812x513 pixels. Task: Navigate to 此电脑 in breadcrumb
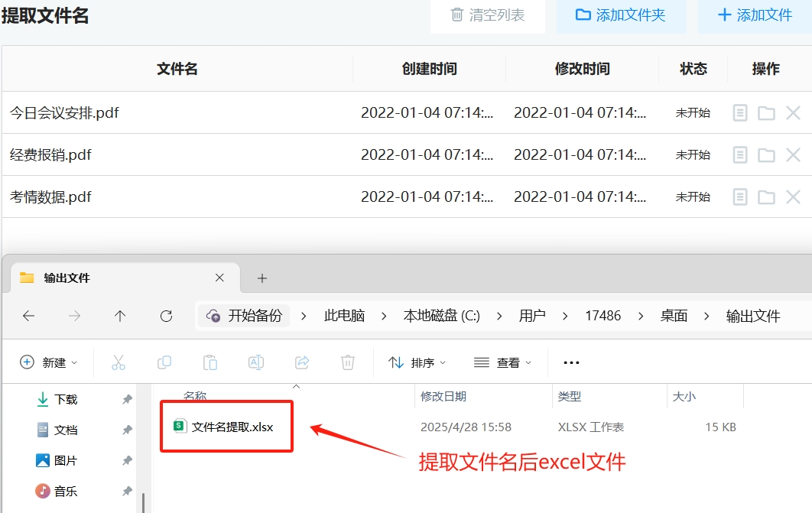tap(344, 316)
